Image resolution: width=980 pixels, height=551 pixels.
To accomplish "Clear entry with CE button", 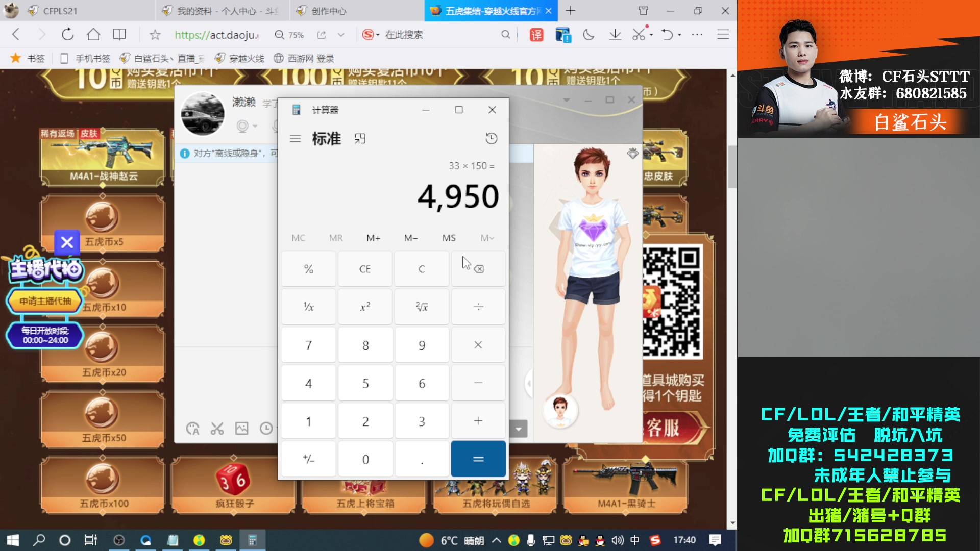I will click(x=365, y=268).
